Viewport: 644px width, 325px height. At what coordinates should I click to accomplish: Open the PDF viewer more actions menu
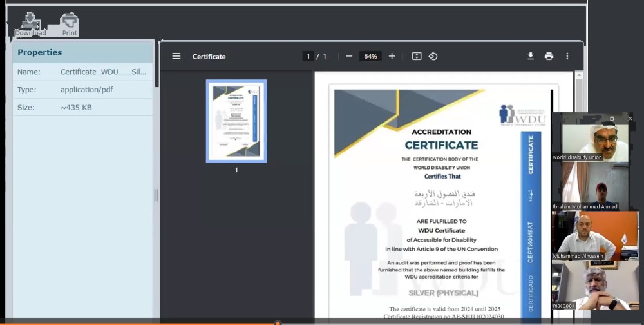pyautogui.click(x=567, y=56)
